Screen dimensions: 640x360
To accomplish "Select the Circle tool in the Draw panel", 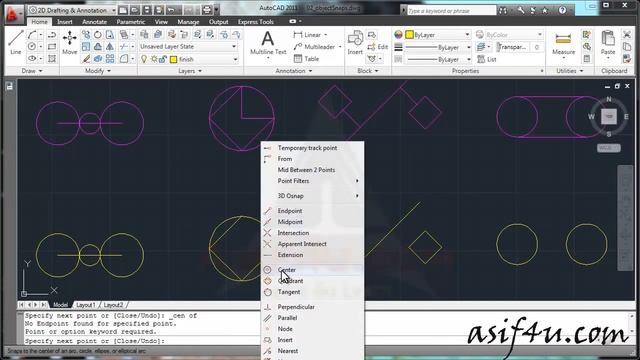I will click(32, 47).
